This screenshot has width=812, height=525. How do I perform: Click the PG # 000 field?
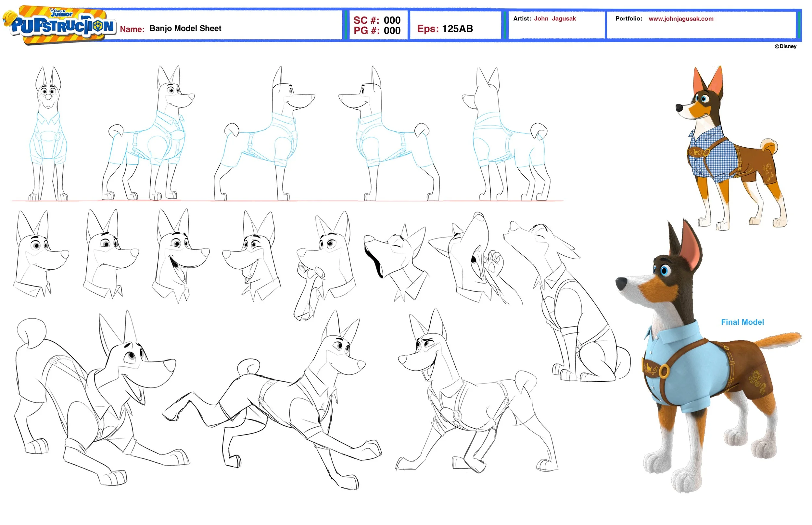377,31
